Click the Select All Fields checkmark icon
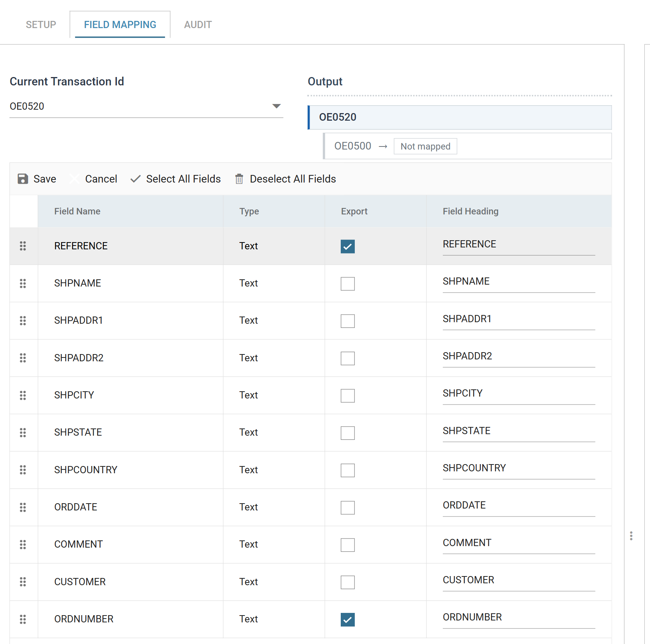650x644 pixels. [x=135, y=179]
